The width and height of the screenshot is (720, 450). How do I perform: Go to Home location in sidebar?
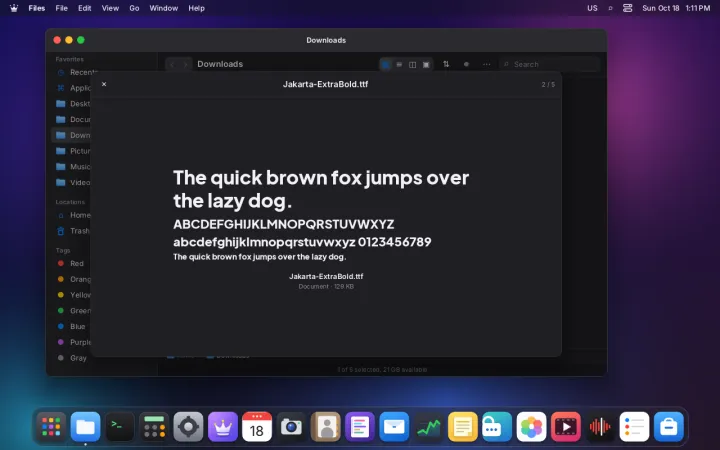pos(73,215)
